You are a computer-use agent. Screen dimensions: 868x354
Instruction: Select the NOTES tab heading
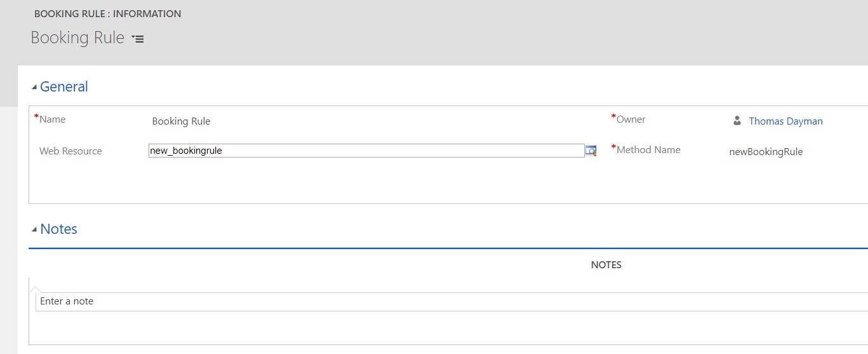(606, 265)
